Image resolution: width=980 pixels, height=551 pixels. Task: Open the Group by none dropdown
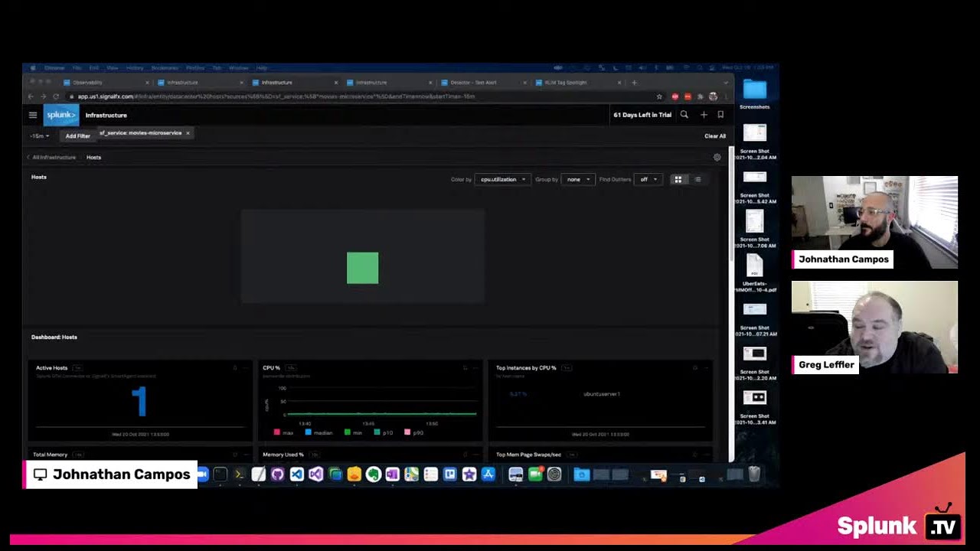pos(577,179)
